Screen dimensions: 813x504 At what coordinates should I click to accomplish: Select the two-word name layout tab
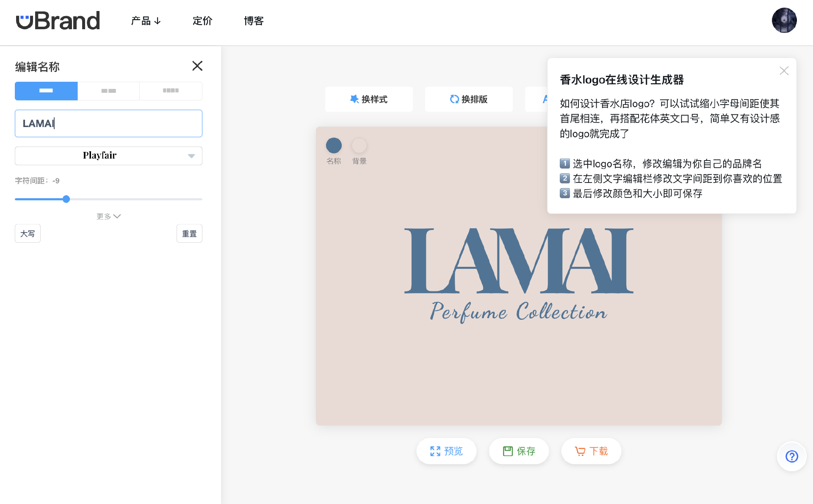(108, 91)
